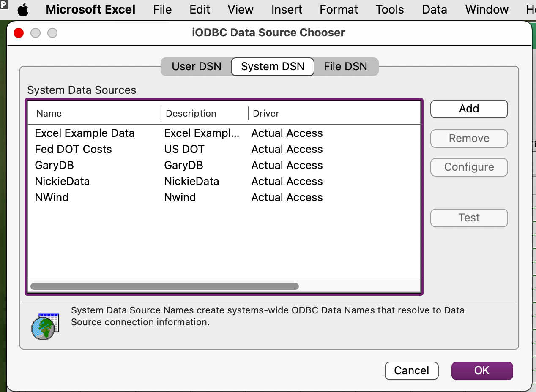The width and height of the screenshot is (536, 392).
Task: Close the iODBC window with red button
Action: (x=19, y=33)
